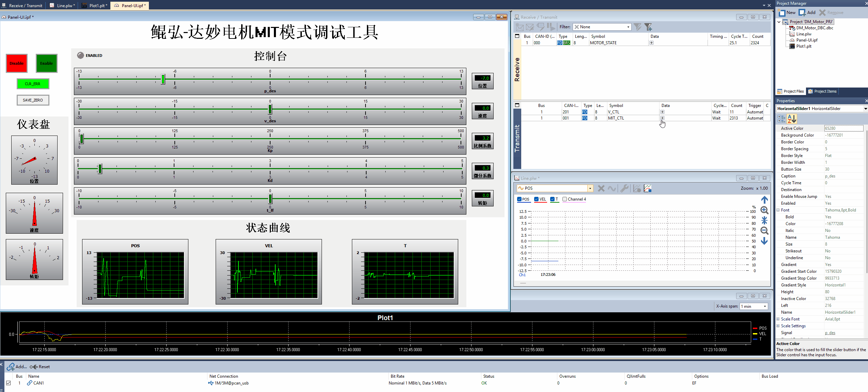Switch to the Plot1.plt tab
The image size is (868, 392).
point(95,5)
